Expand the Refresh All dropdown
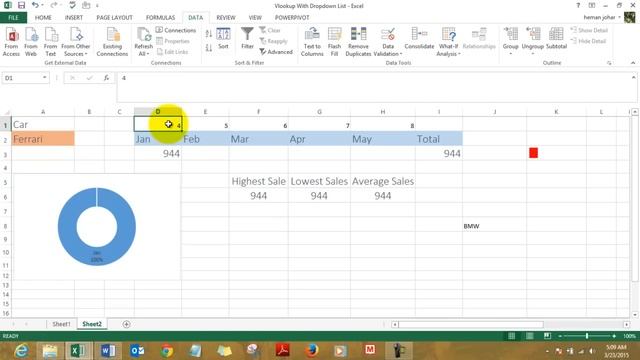 143,50
